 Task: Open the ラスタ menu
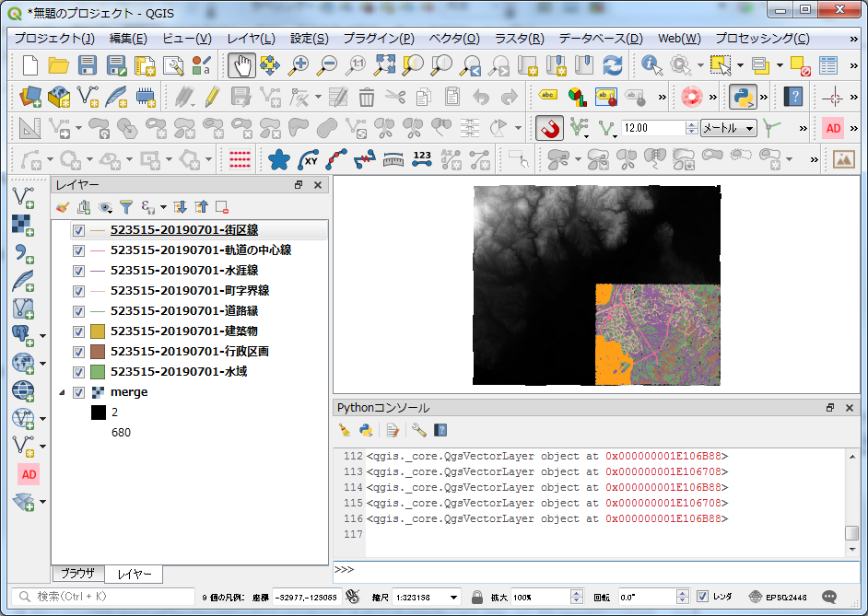pos(517,40)
